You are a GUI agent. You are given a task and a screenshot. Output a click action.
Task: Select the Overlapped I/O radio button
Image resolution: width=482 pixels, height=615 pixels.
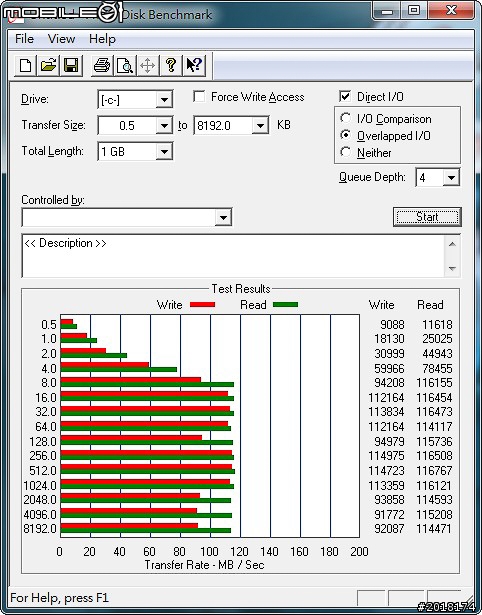click(x=346, y=135)
